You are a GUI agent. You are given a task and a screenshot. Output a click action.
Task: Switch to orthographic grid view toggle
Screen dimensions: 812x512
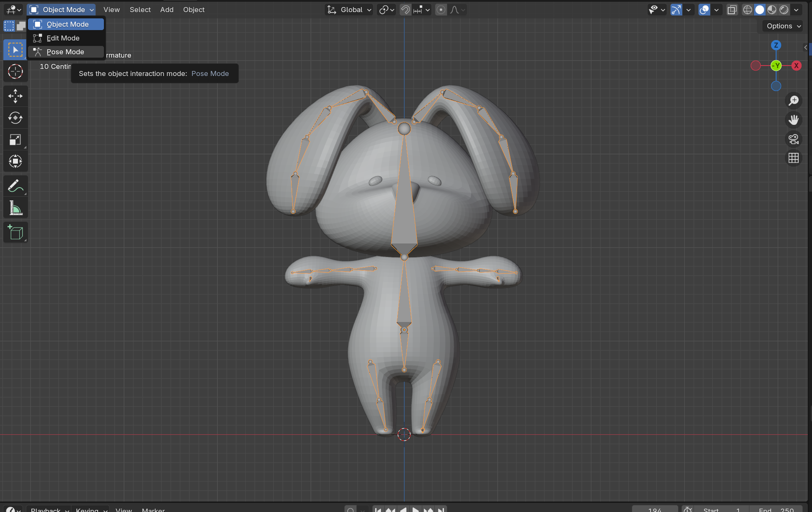click(x=793, y=158)
